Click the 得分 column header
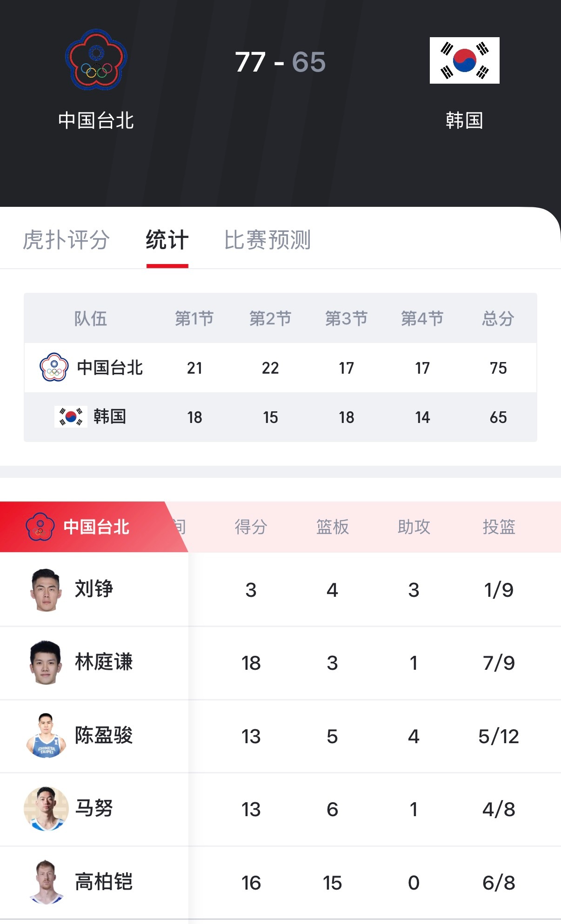This screenshot has width=561, height=924. (251, 526)
